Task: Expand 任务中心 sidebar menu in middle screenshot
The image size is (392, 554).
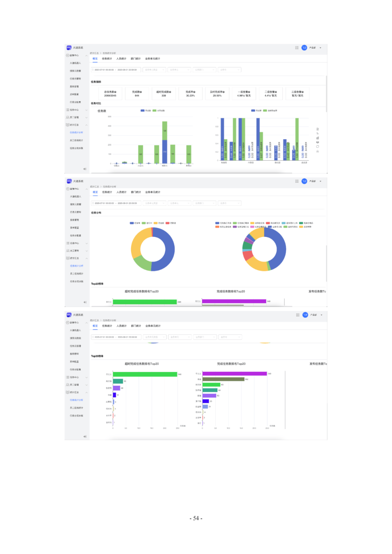Action: coord(76,243)
